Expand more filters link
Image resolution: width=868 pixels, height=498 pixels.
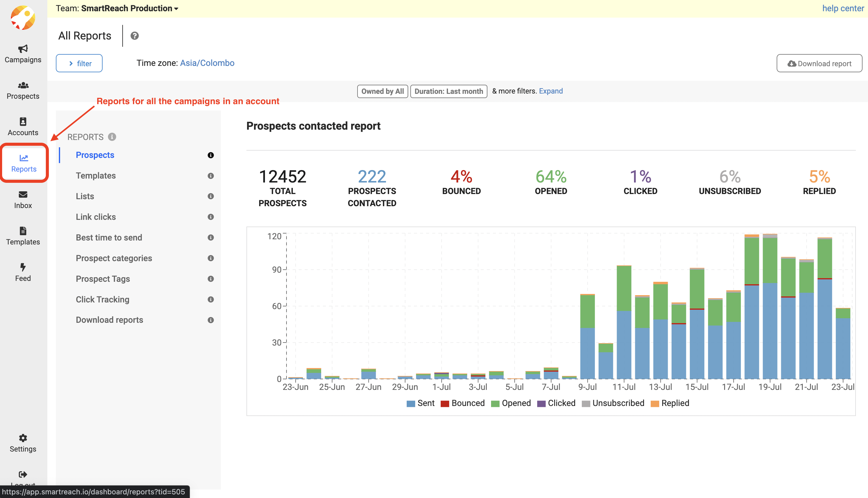click(x=551, y=91)
